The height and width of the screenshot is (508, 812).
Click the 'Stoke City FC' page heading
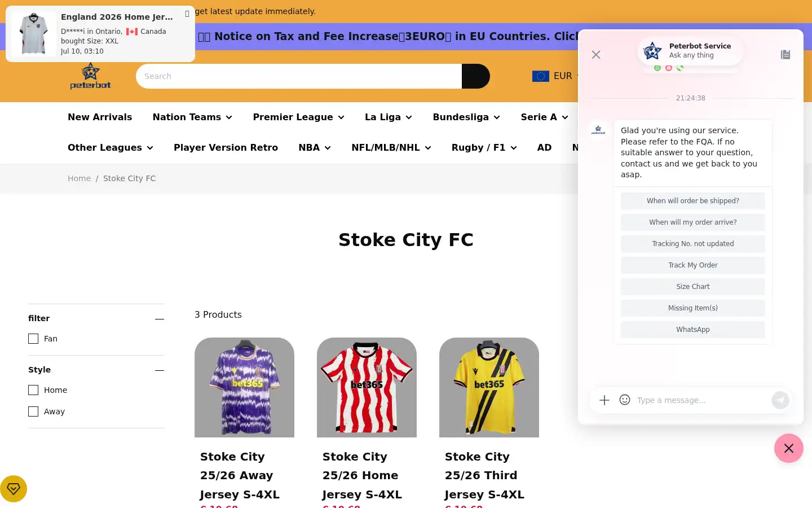[x=406, y=240]
